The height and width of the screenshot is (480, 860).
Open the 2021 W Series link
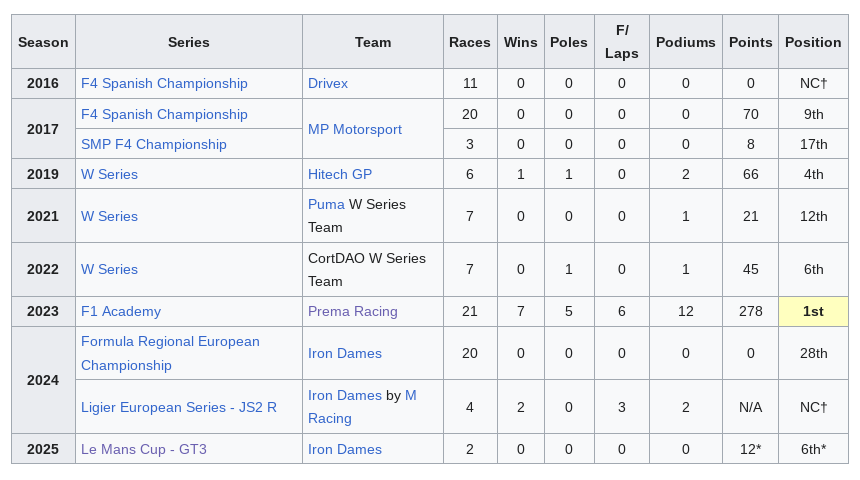[x=109, y=216]
